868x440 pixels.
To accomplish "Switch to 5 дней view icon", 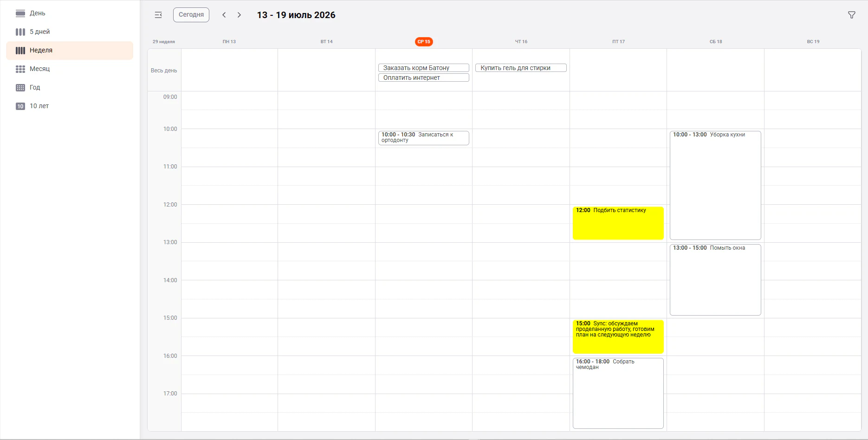I will [20, 32].
